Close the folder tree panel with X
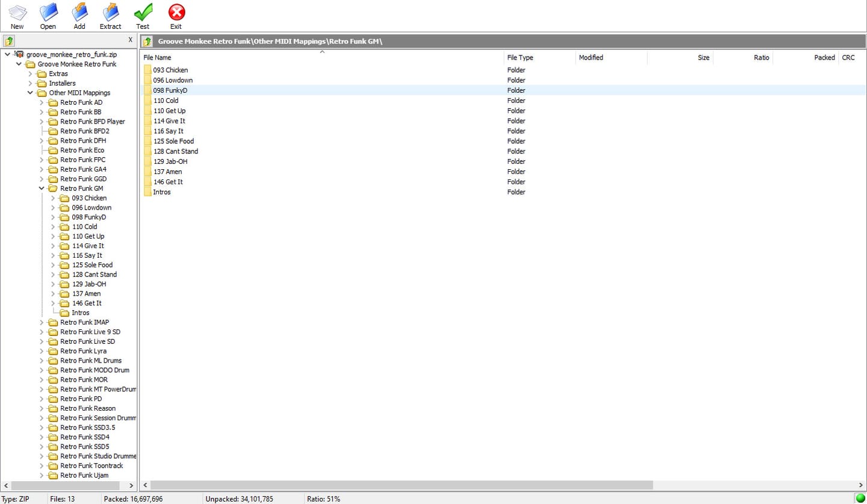Viewport: 867px width, 504px height. point(131,40)
